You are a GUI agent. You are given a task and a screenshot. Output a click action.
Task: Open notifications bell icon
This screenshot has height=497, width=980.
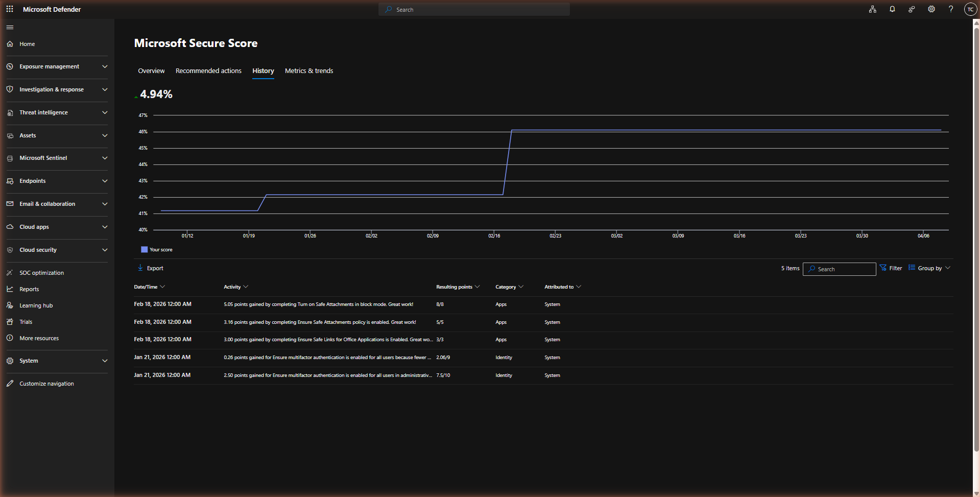pyautogui.click(x=892, y=9)
